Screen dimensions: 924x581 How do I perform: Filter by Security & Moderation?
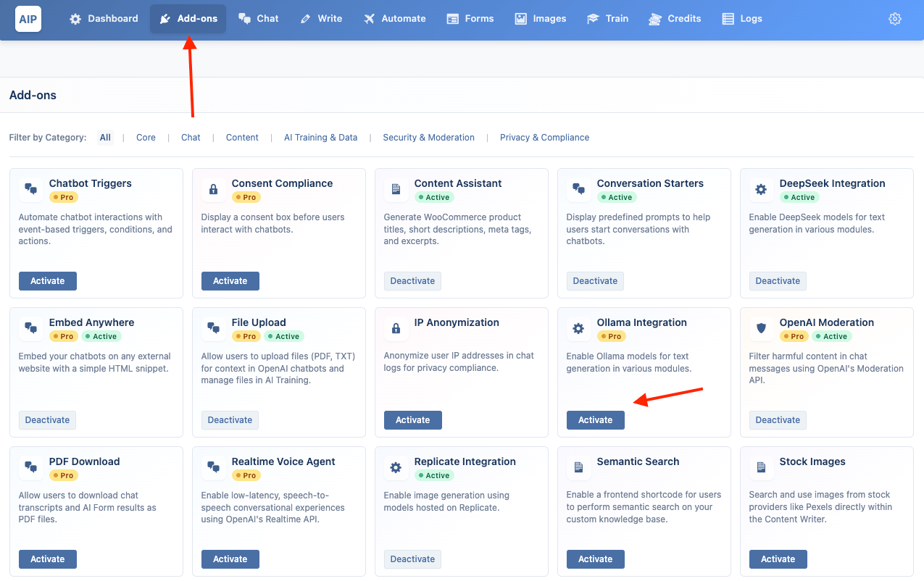pyautogui.click(x=428, y=138)
